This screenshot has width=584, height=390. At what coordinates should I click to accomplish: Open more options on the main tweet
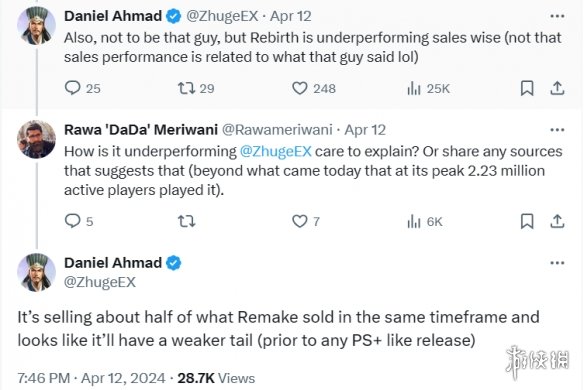[557, 263]
